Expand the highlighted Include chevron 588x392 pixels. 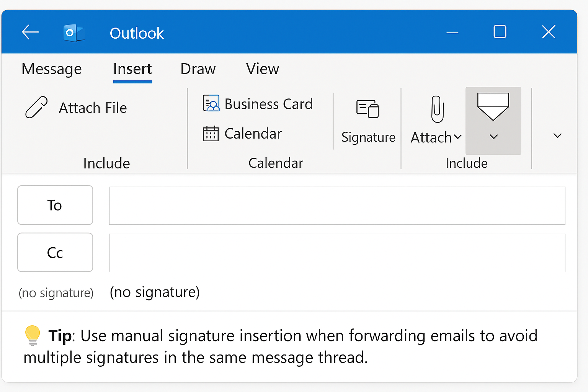pyautogui.click(x=493, y=137)
